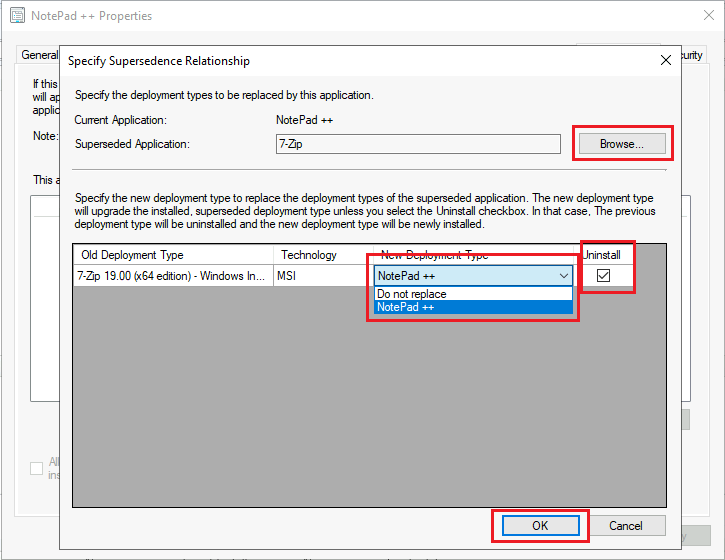Select the 7-Zip 19.00 (x64 edition) row cell
Screen dimensions: 725x560
pyautogui.click(x=173, y=276)
